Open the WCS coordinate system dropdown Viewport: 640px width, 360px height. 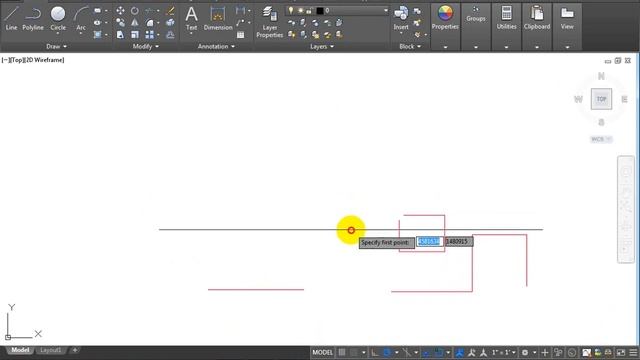(x=601, y=139)
